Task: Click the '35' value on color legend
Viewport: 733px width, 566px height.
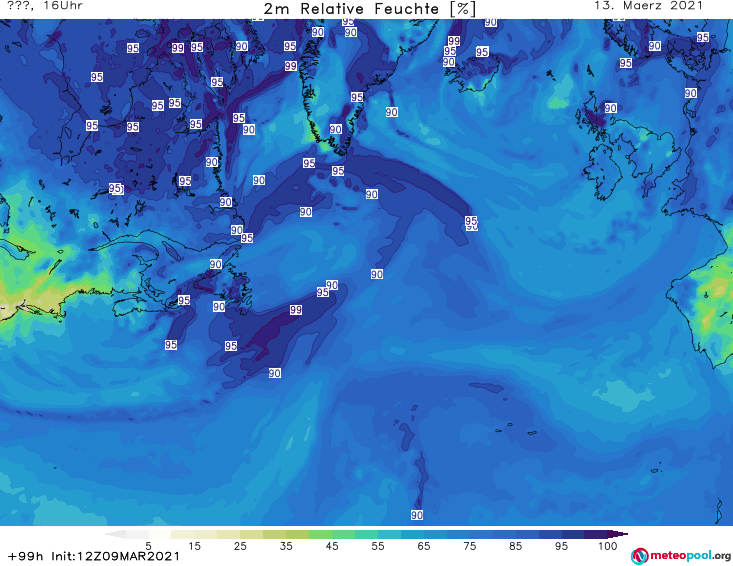Action: click(x=286, y=546)
